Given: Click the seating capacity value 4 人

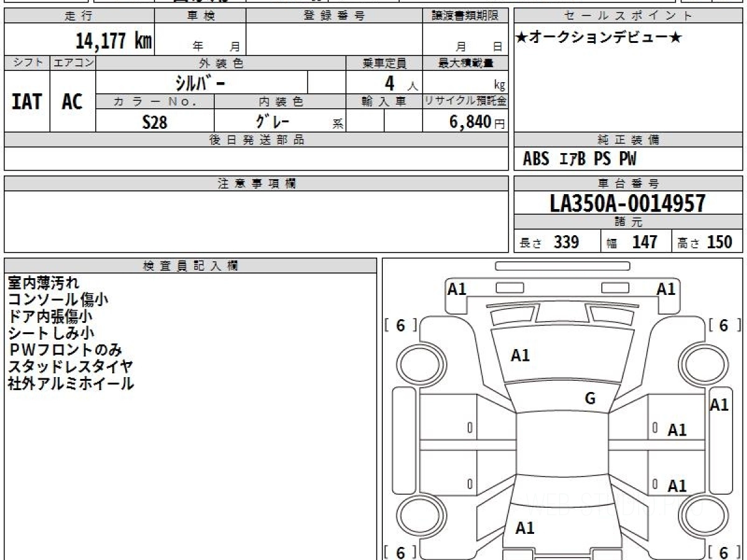Looking at the screenshot, I should pyautogui.click(x=401, y=83).
